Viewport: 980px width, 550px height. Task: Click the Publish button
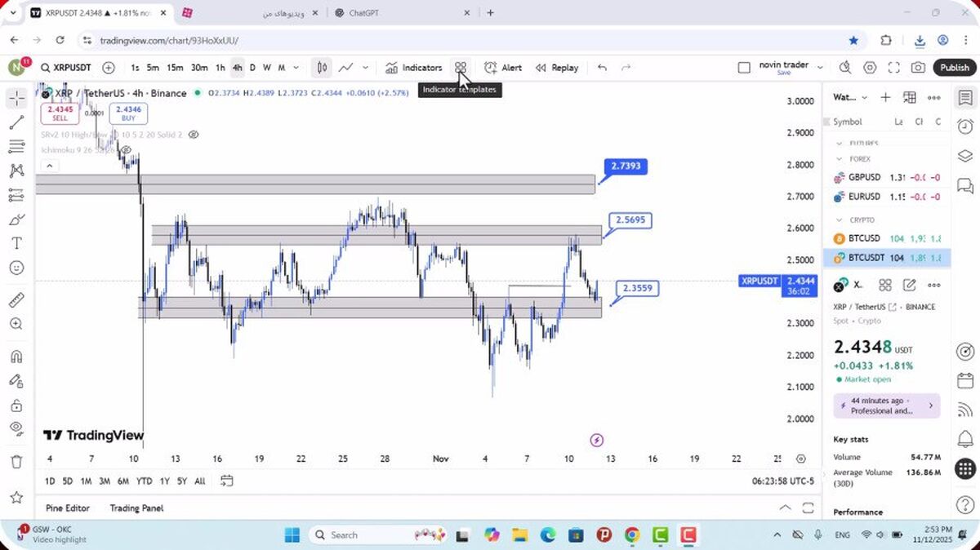click(954, 68)
